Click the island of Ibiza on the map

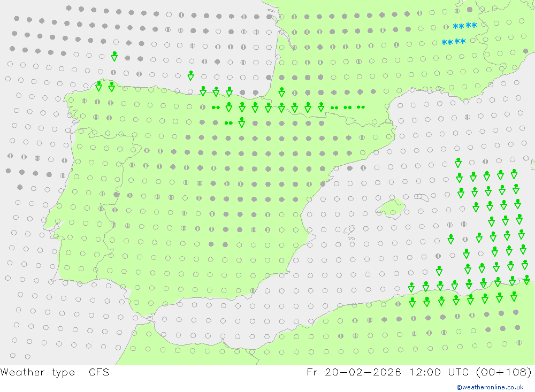click(x=349, y=230)
